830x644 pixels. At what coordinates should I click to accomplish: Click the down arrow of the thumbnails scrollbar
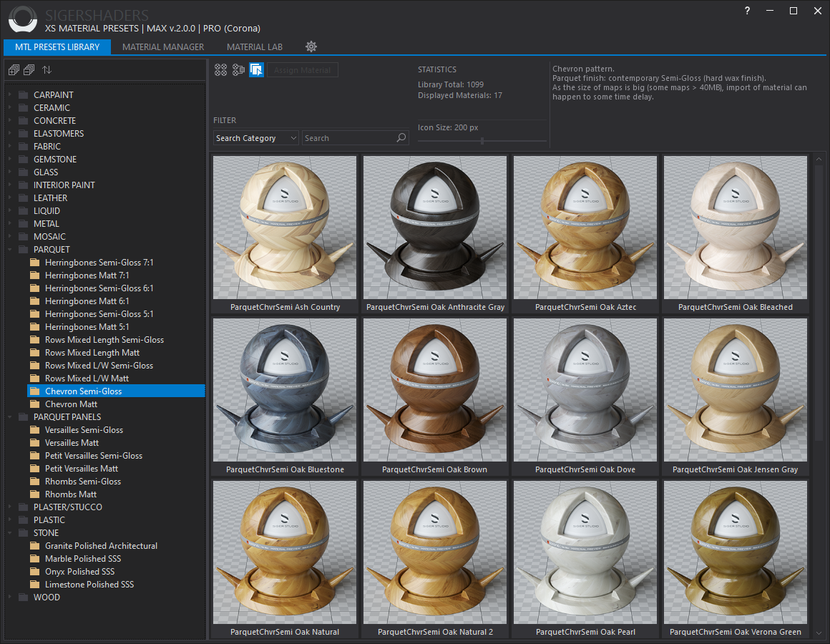(x=819, y=633)
